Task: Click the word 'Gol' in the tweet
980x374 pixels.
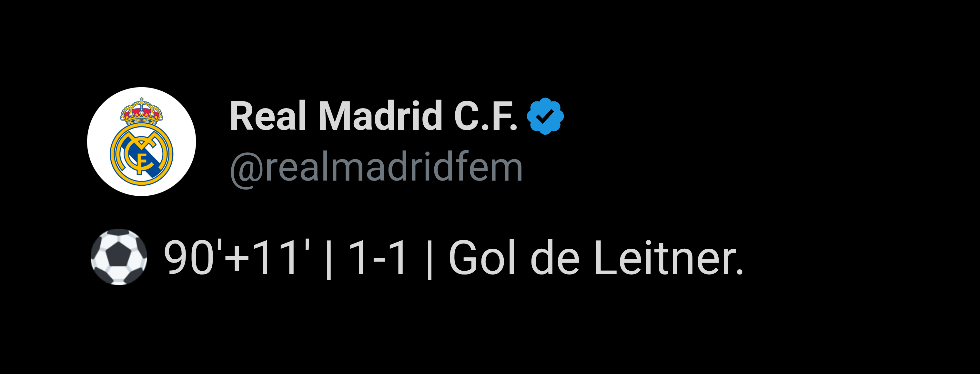Action: (482, 257)
